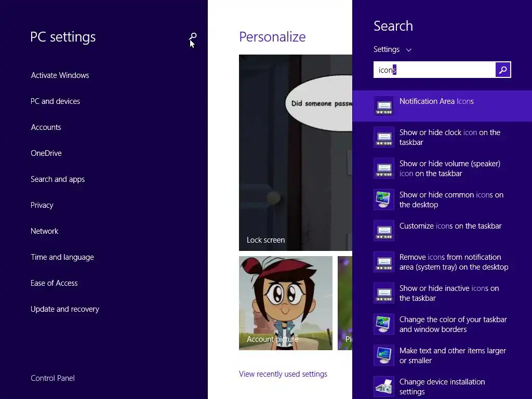
Task: Select Customize icons on the taskbar result
Action: click(442, 231)
